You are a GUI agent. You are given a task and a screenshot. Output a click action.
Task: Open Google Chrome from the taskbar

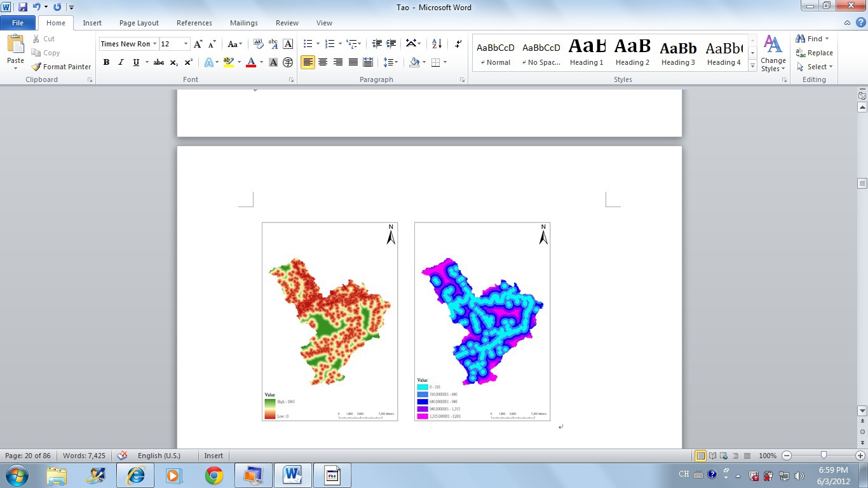click(x=214, y=475)
